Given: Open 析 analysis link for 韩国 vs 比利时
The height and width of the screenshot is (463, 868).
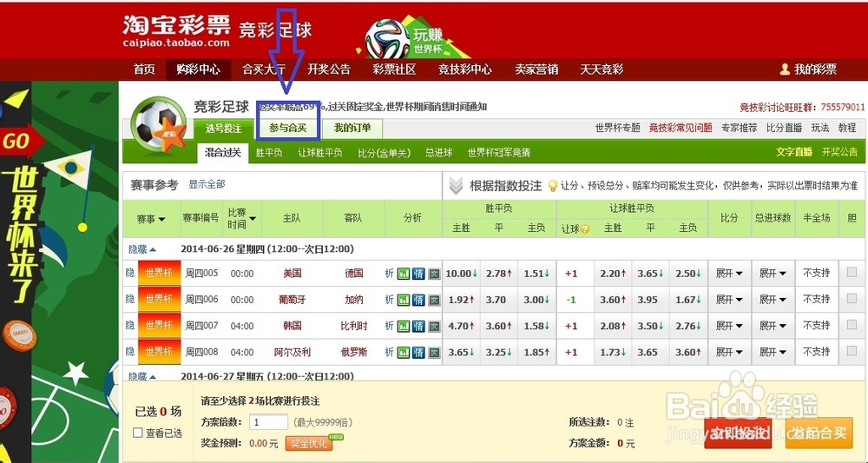Looking at the screenshot, I should point(389,326).
